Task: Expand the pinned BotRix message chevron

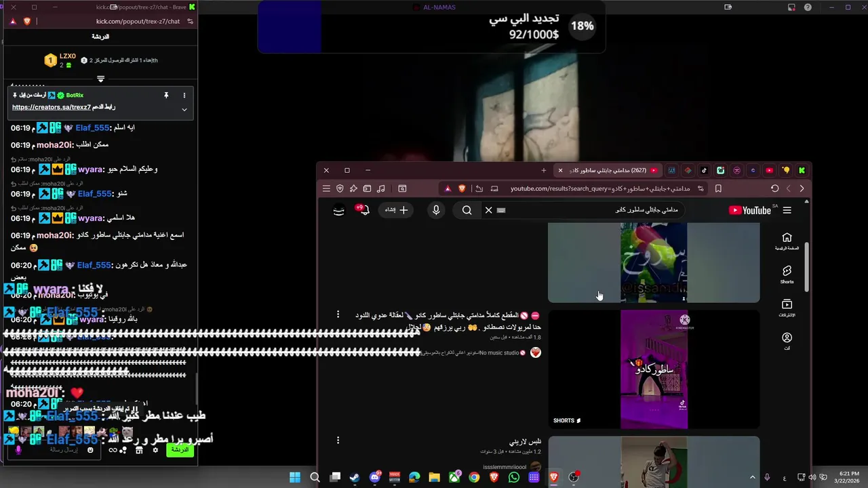Action: (184, 109)
